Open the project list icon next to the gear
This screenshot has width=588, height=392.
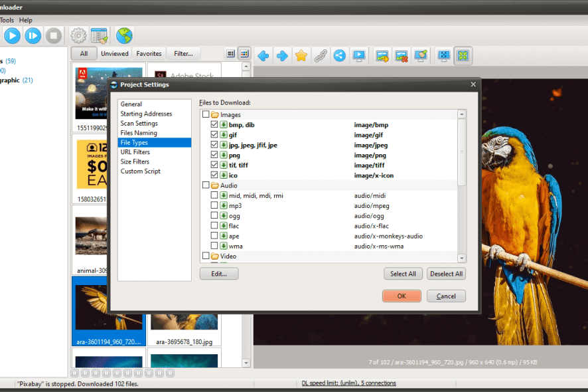tap(100, 36)
